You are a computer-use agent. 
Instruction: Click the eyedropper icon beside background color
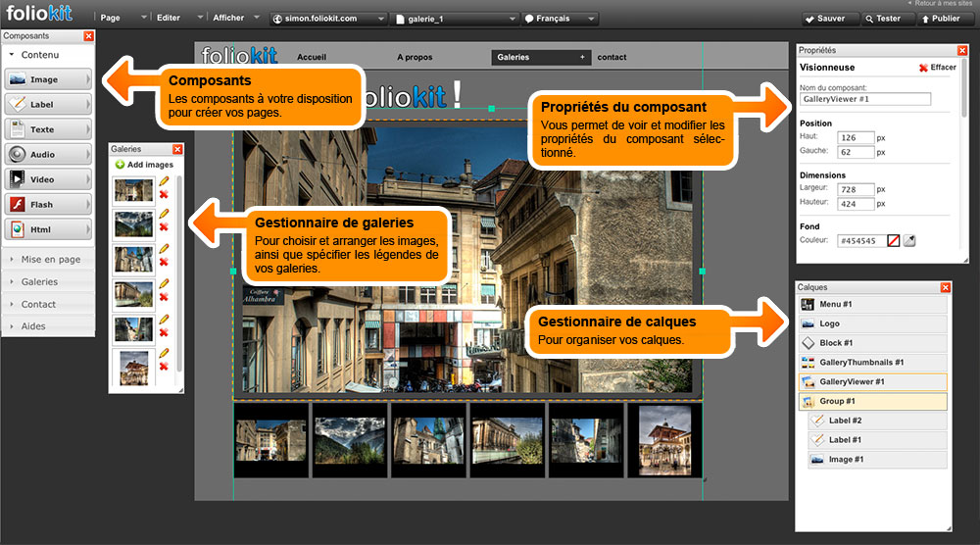click(909, 240)
